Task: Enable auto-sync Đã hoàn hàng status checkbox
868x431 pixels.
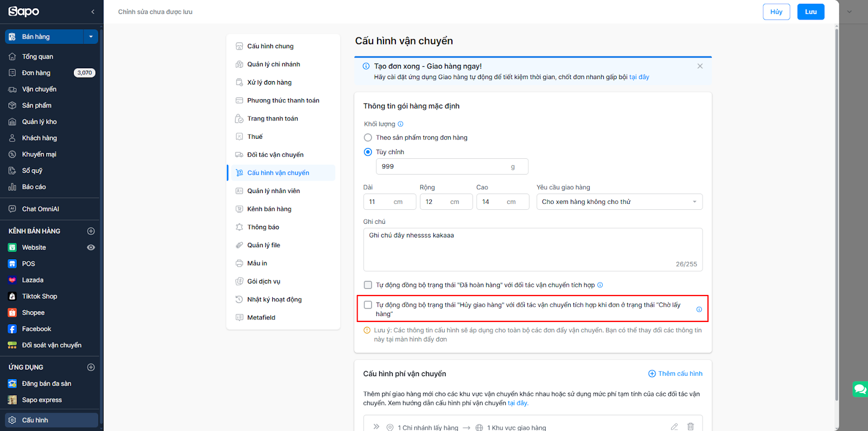Action: pyautogui.click(x=368, y=285)
